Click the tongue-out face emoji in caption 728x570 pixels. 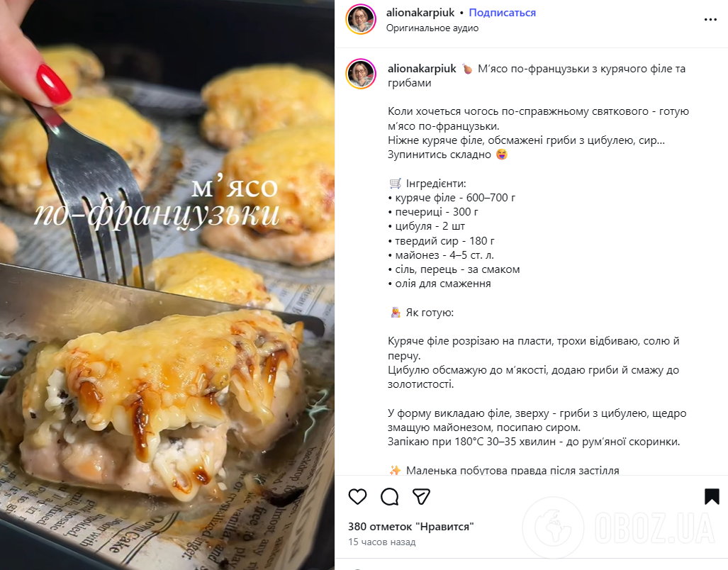coord(501,155)
